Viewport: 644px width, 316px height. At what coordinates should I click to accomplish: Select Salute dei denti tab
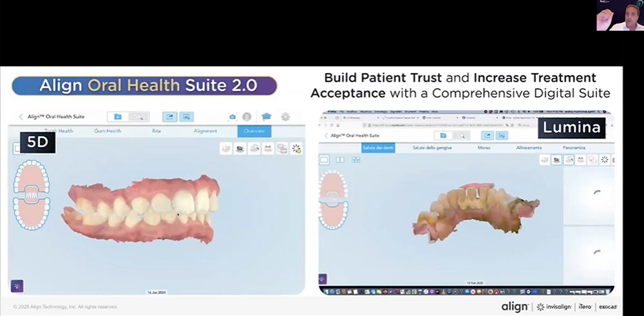[378, 148]
